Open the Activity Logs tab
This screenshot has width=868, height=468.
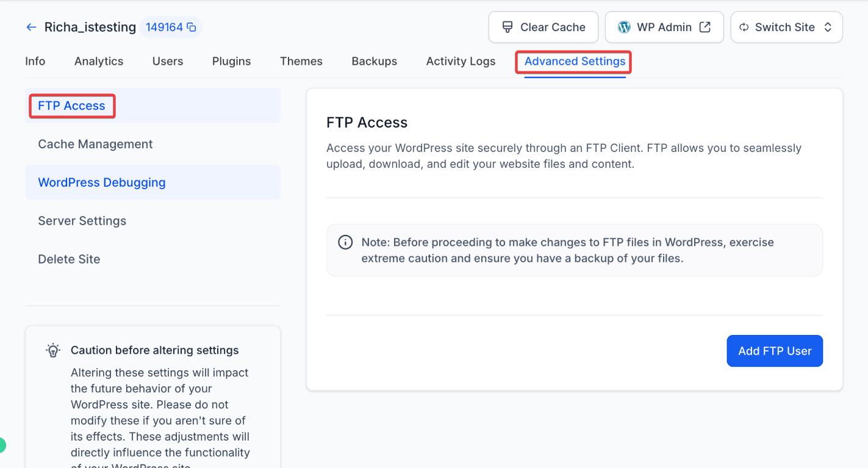(x=461, y=62)
